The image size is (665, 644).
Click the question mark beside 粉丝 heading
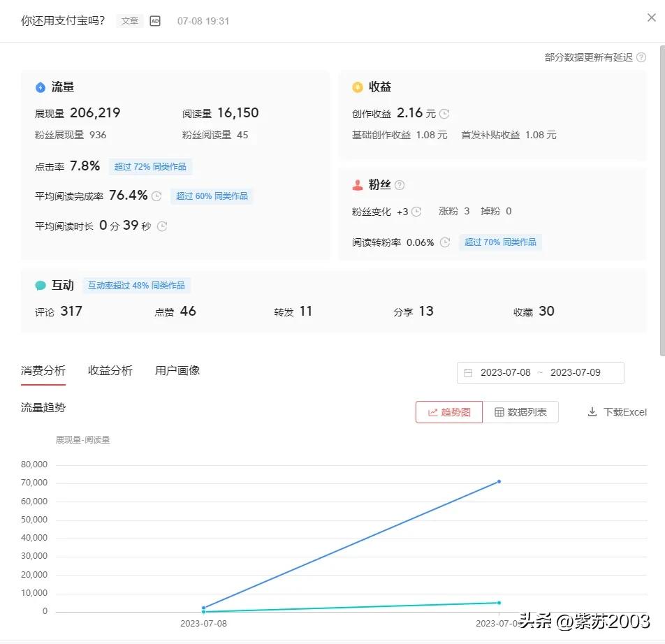click(398, 184)
